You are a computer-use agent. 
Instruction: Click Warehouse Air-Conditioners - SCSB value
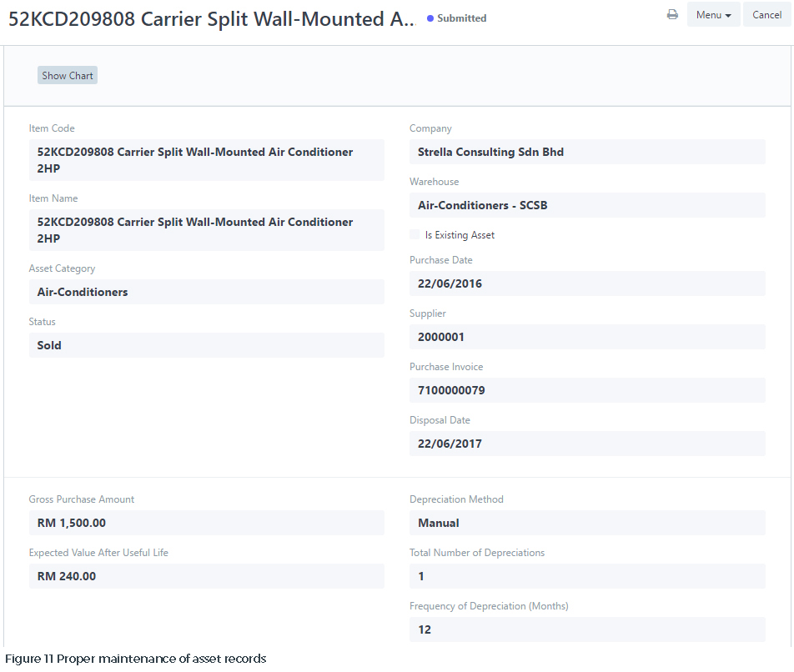(x=587, y=205)
